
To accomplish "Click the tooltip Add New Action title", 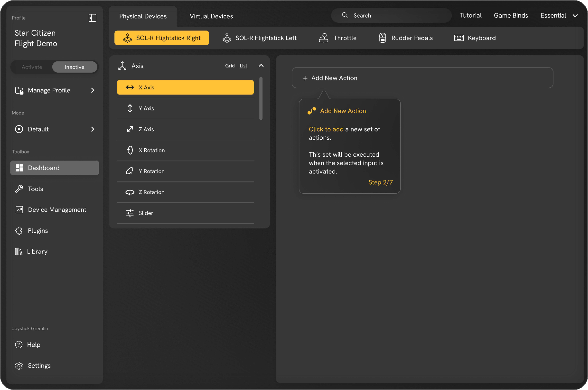I will (343, 111).
